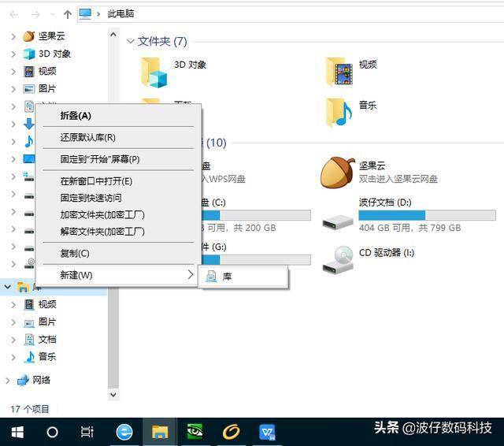
Task: Open the yellow swirl app on taskbar
Action: 231,432
